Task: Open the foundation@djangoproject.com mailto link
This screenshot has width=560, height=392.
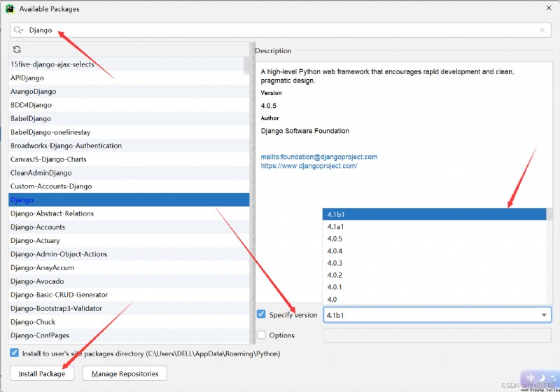Action: [319, 157]
